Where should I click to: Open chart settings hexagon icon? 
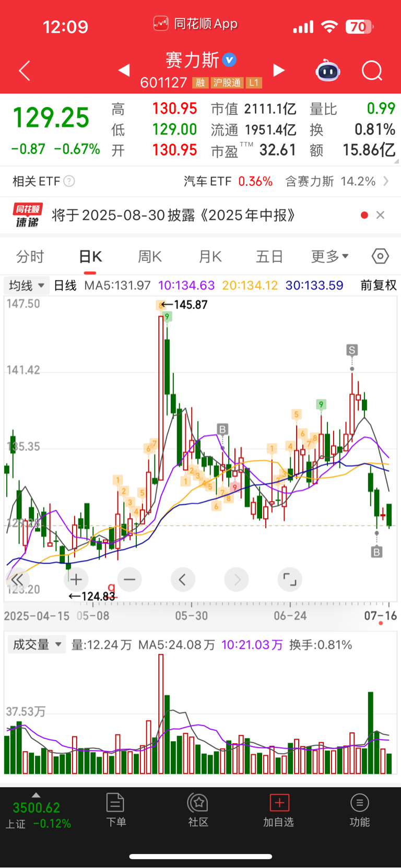click(x=380, y=256)
